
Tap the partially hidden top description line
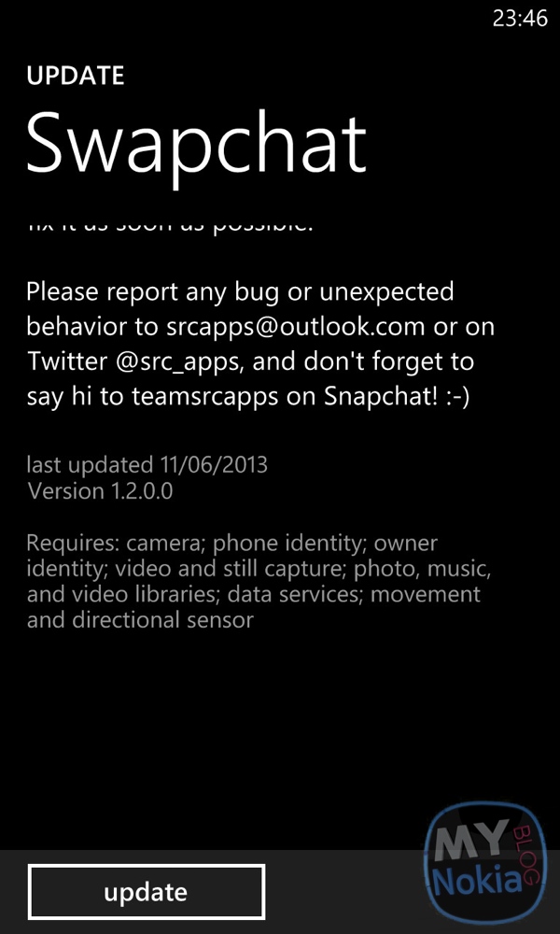coord(170,227)
